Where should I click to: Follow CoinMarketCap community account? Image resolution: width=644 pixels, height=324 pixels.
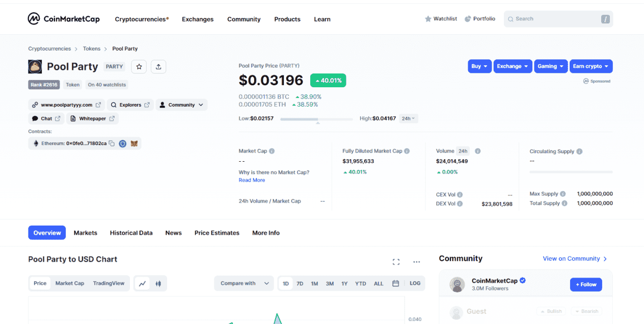click(586, 285)
